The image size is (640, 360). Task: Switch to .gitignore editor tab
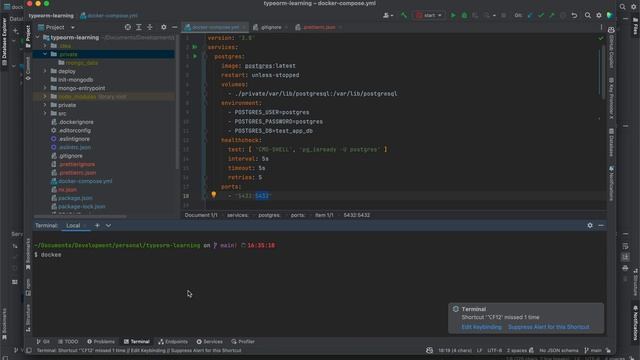coord(271,27)
